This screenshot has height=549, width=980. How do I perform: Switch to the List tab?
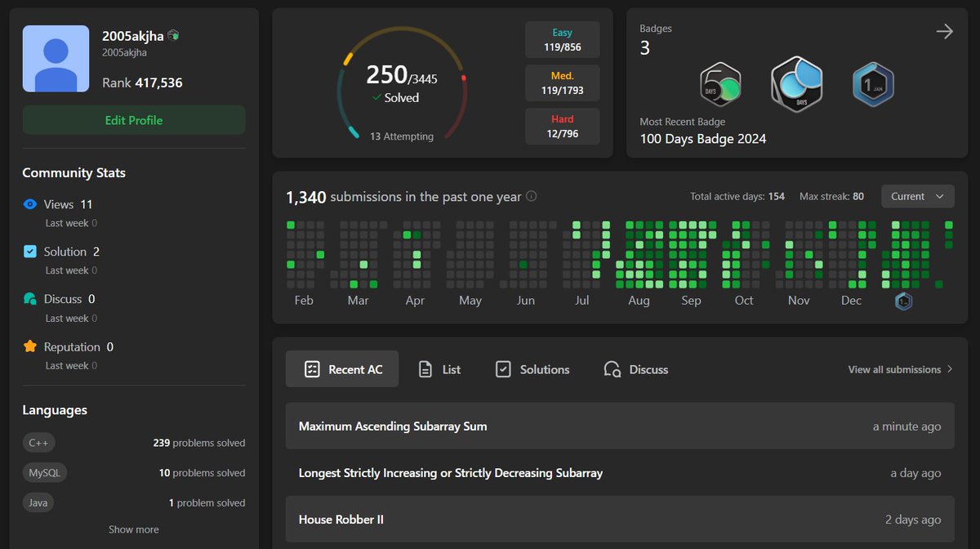tap(439, 369)
